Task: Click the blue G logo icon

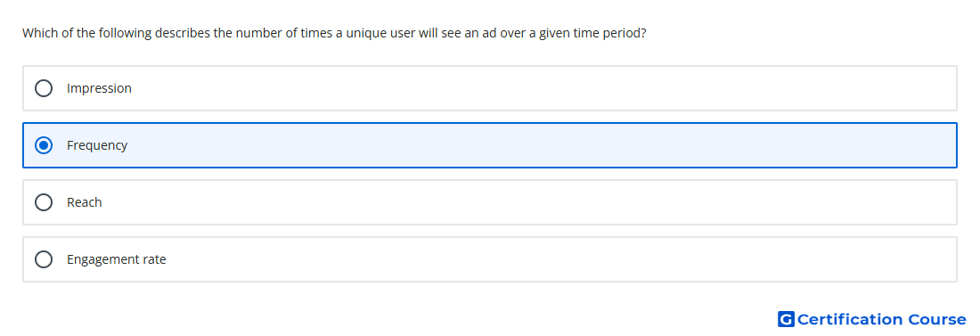Action: pos(786,319)
